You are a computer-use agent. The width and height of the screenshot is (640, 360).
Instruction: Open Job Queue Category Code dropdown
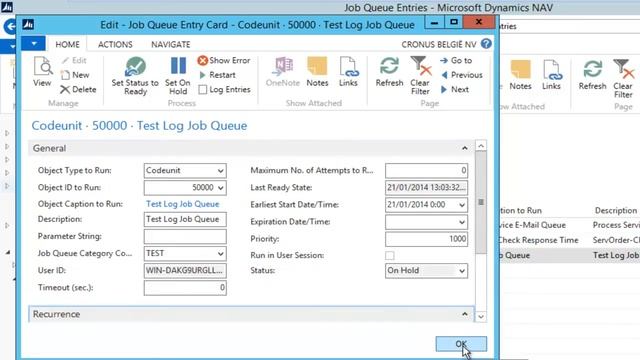(220, 253)
